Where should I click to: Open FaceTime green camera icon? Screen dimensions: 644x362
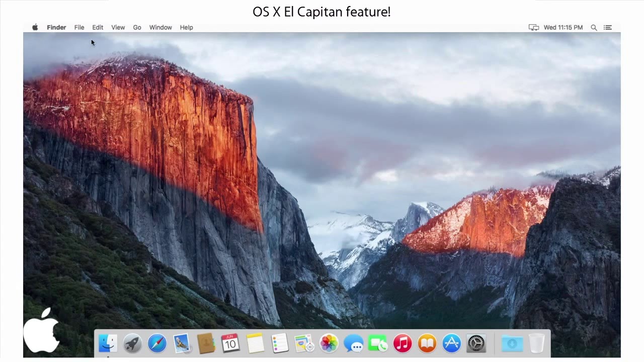[x=378, y=343]
